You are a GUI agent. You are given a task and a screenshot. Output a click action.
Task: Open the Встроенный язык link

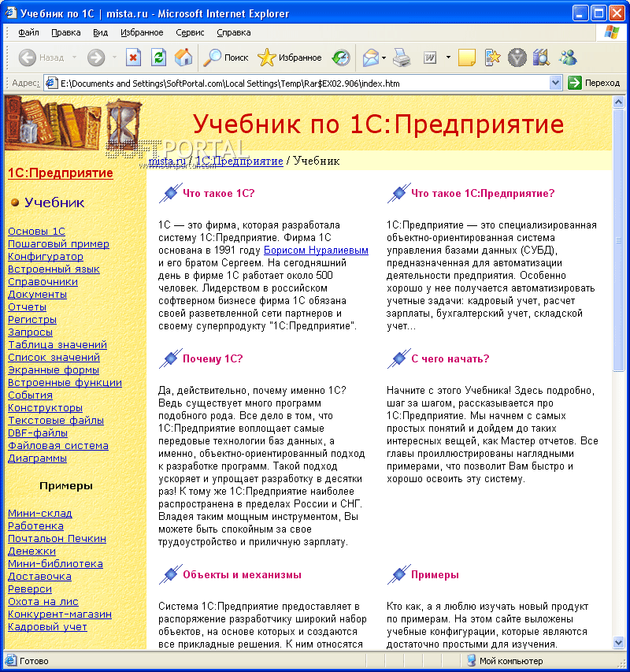coord(54,269)
